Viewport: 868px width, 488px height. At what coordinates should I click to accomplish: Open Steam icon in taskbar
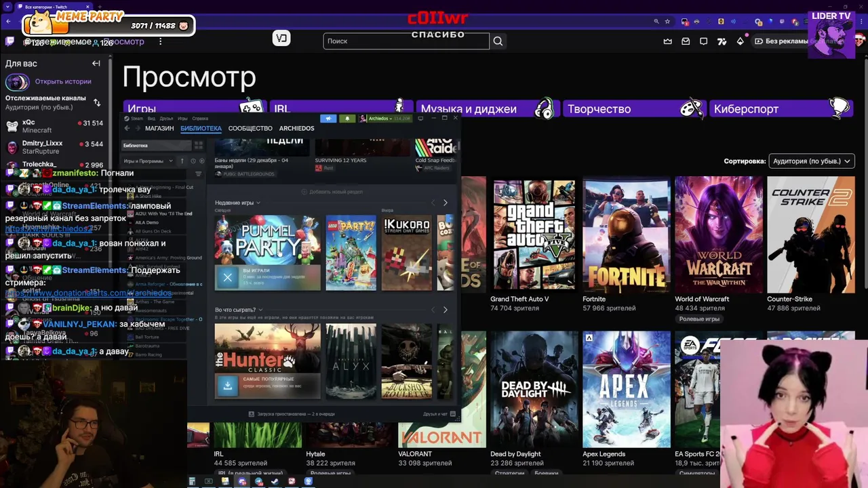click(275, 482)
